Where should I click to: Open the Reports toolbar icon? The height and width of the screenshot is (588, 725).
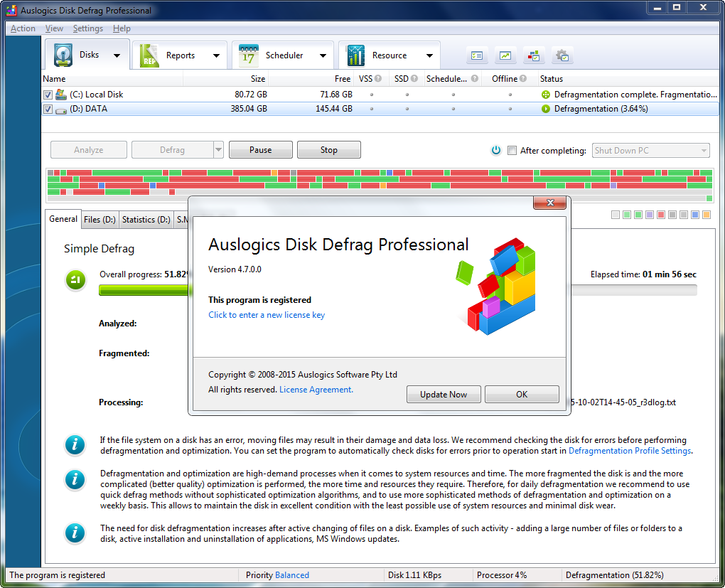(x=149, y=55)
